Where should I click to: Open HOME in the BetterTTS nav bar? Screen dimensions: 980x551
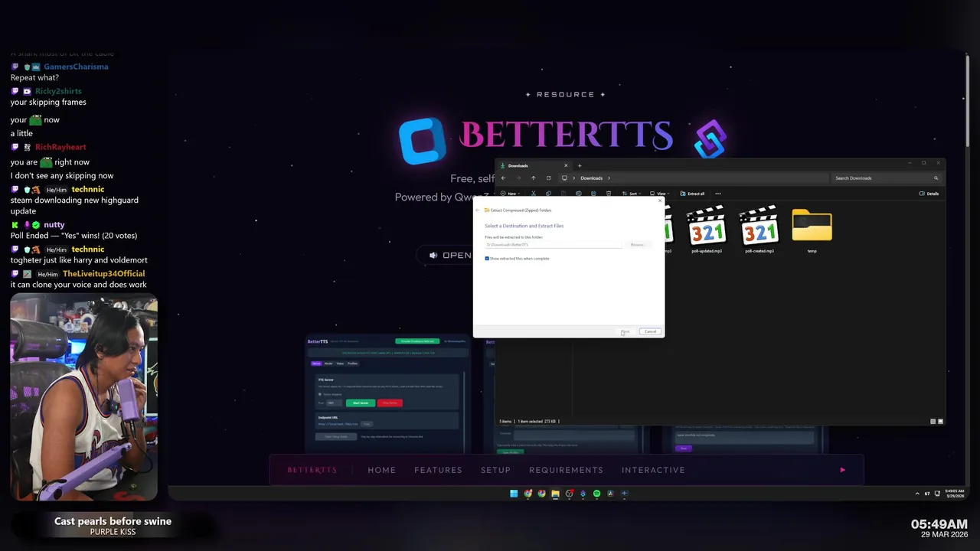(x=381, y=470)
